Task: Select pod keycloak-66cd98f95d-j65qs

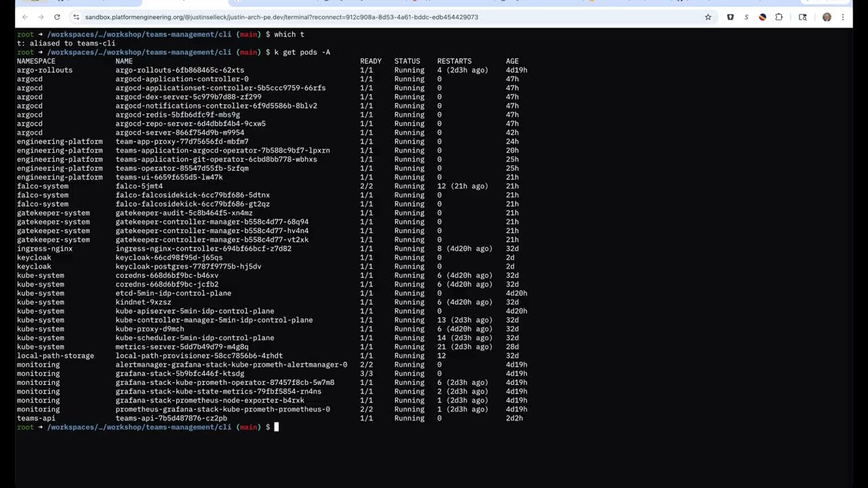Action: (x=169, y=258)
